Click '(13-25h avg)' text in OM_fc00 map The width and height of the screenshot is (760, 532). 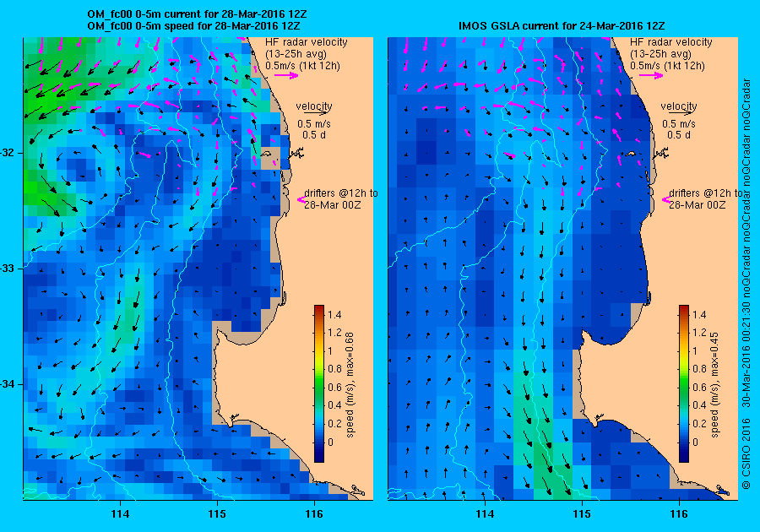(x=296, y=54)
